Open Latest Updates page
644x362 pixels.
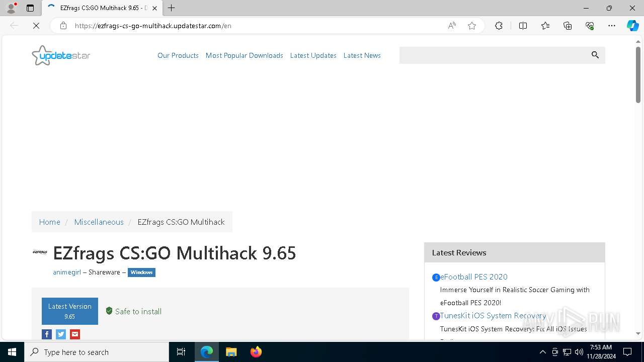(x=313, y=55)
